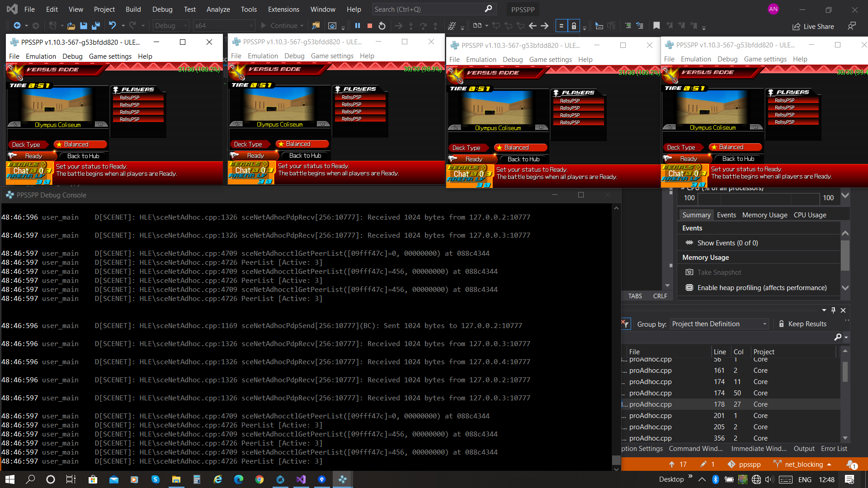
Task: Click the Stop Debugging red square
Action: (x=370, y=26)
